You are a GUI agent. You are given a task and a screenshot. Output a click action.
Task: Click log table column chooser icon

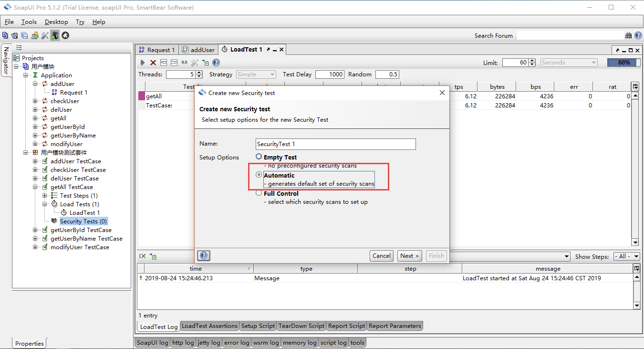click(x=636, y=269)
